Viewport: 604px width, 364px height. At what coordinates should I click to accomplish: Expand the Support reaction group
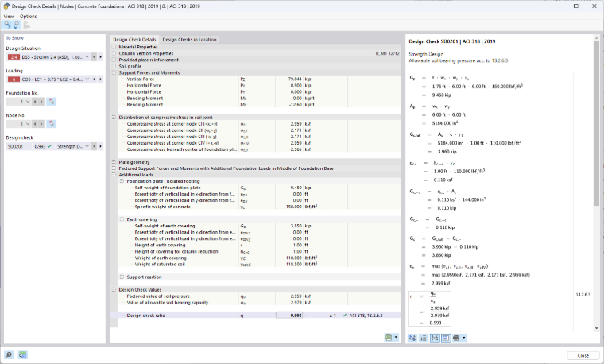pyautogui.click(x=122, y=277)
